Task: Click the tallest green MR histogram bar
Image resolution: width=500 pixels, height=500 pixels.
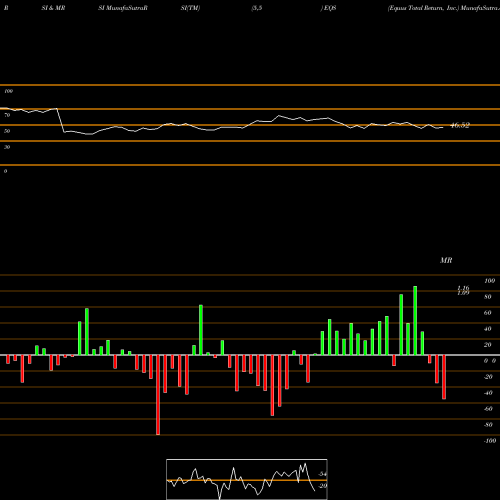Action: point(415,320)
